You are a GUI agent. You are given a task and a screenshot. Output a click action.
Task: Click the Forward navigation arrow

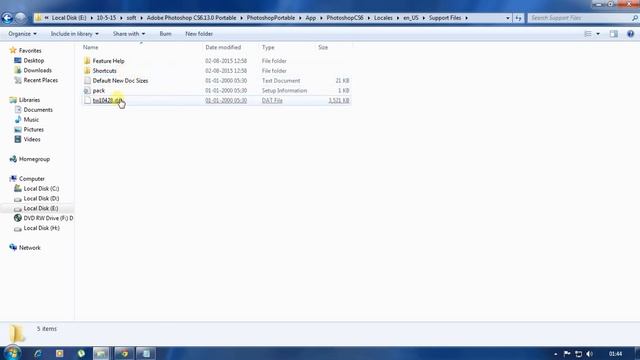click(x=20, y=18)
